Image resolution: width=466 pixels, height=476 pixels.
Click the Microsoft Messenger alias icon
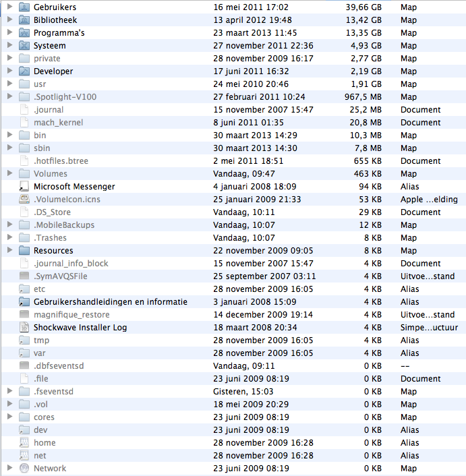[24, 186]
